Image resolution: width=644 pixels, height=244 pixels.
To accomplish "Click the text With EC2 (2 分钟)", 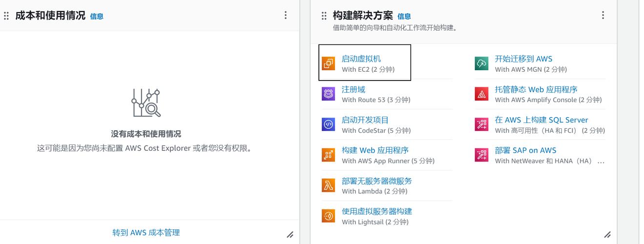I will [x=368, y=69].
